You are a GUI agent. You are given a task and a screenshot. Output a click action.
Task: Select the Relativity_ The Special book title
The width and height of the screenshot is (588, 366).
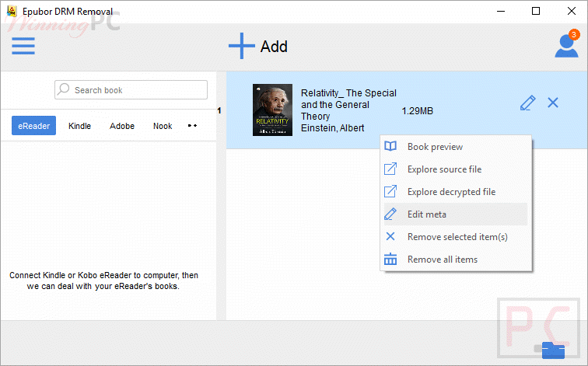pyautogui.click(x=348, y=105)
